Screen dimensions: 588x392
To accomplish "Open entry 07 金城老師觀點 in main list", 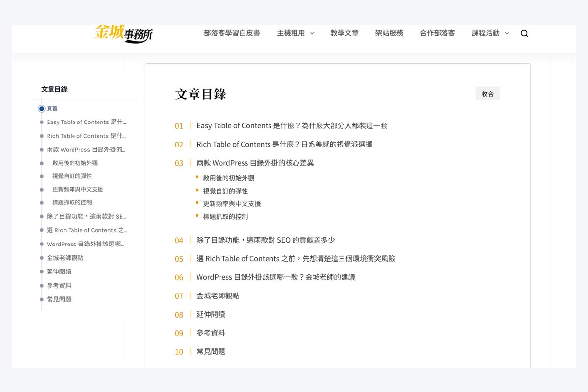I will point(218,295).
